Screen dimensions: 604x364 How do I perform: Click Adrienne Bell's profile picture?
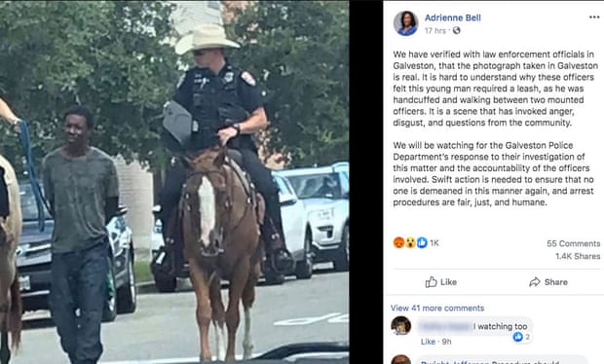(405, 23)
